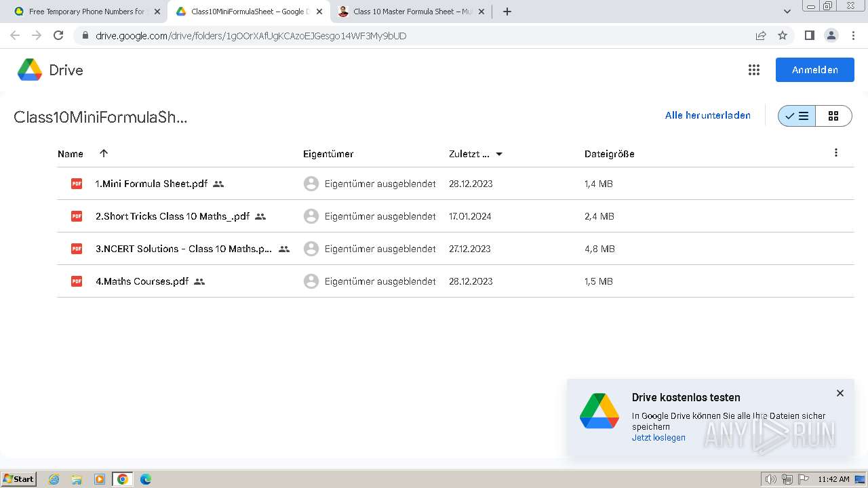This screenshot has width=868, height=488.
Task: Open the tab search chevron
Action: pyautogui.click(x=787, y=11)
